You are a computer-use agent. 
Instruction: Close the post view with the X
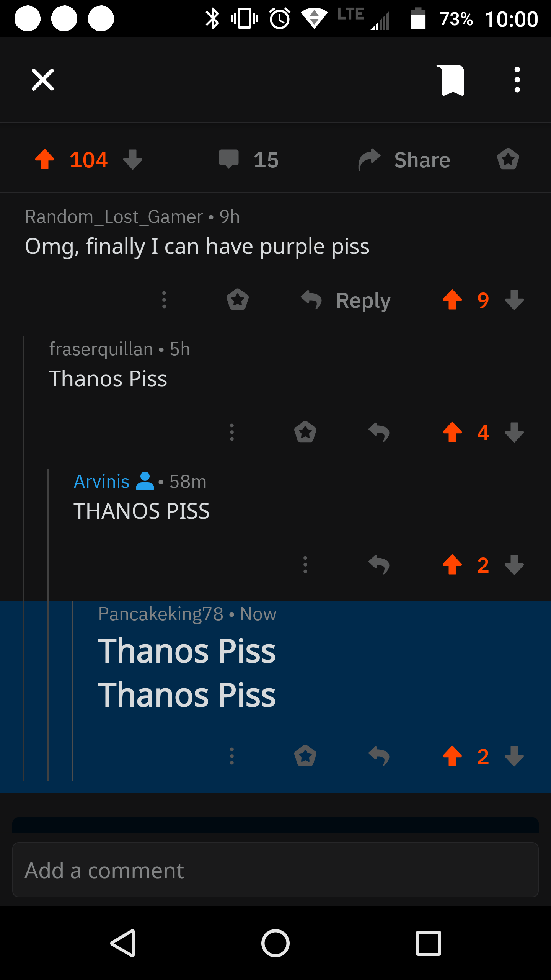click(42, 79)
